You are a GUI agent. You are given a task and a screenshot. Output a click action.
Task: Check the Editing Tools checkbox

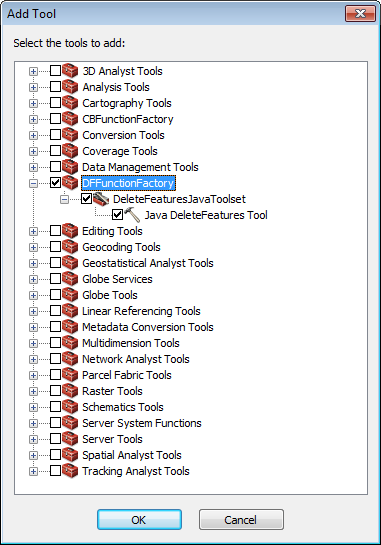(x=56, y=230)
